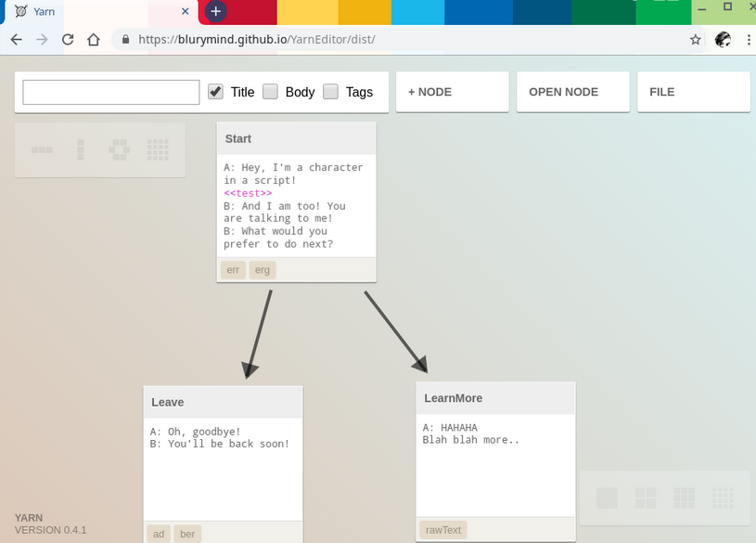The image size is (756, 543).
Task: Click the search input field
Action: 111,92
